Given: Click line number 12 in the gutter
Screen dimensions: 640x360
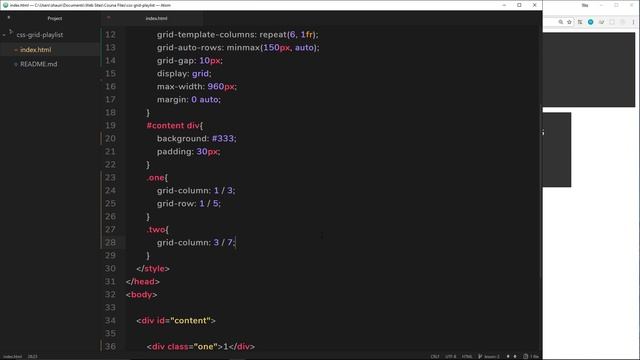Looking at the screenshot, I should click(x=110, y=35).
